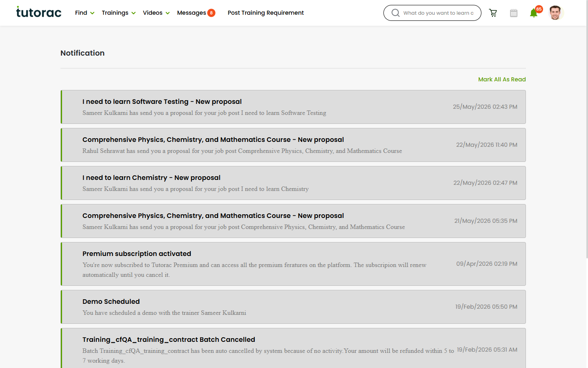Viewport: 588px width, 368px height.
Task: Click the 21/May/2026 05:35 PM timestamp
Action: [x=486, y=221]
